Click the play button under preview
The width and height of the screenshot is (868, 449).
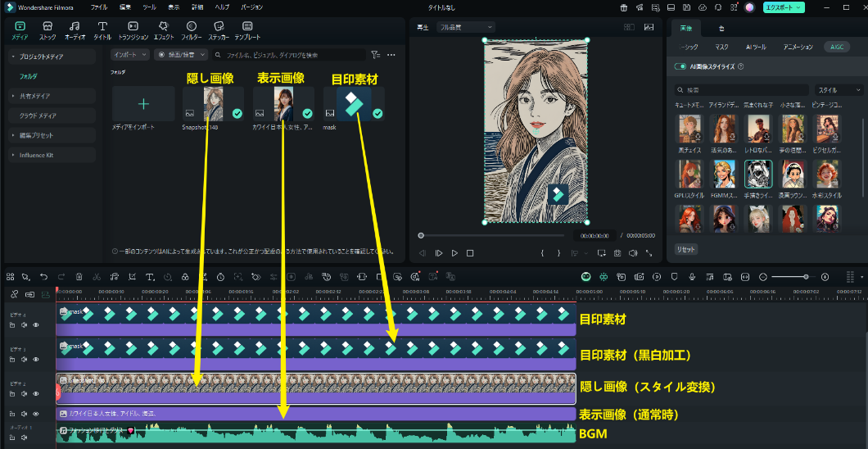pos(454,253)
